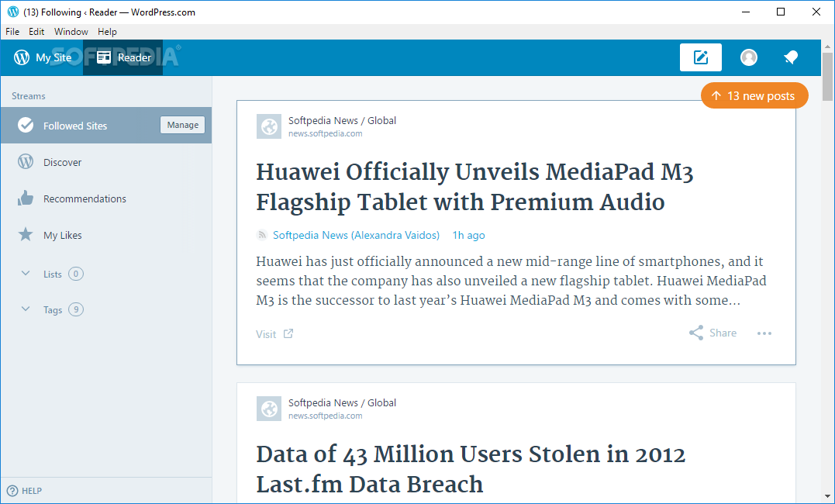Click Softpedia News / Global on the Last.fm post
Image resolution: width=835 pixels, height=504 pixels.
click(x=342, y=402)
